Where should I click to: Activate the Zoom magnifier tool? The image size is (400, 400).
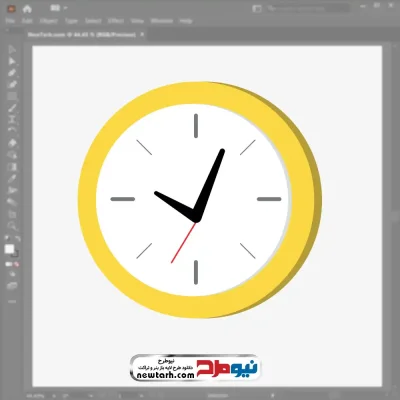12,226
